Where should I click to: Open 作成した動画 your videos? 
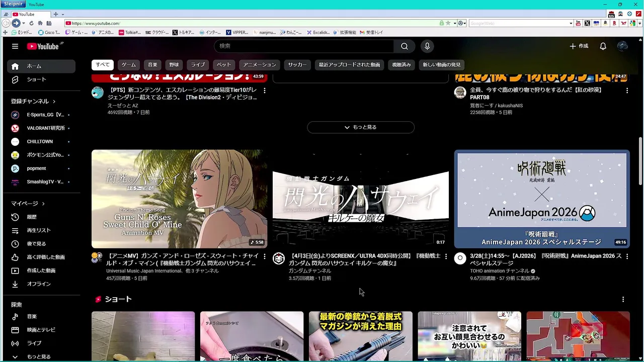pos(41,270)
